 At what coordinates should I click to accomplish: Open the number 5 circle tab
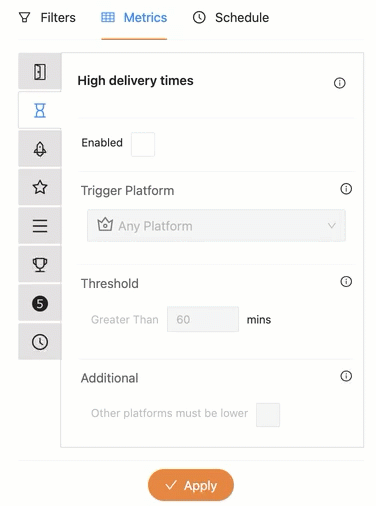point(40,303)
